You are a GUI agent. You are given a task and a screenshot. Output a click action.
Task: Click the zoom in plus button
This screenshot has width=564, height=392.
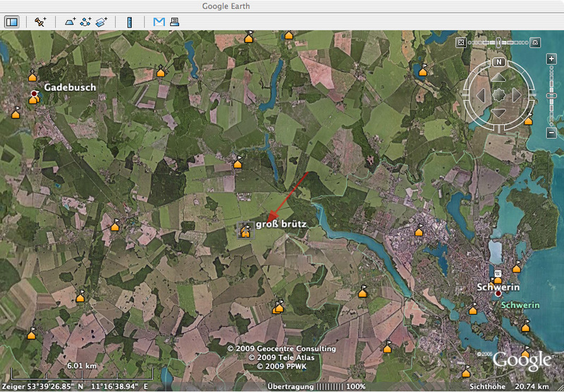pos(551,59)
